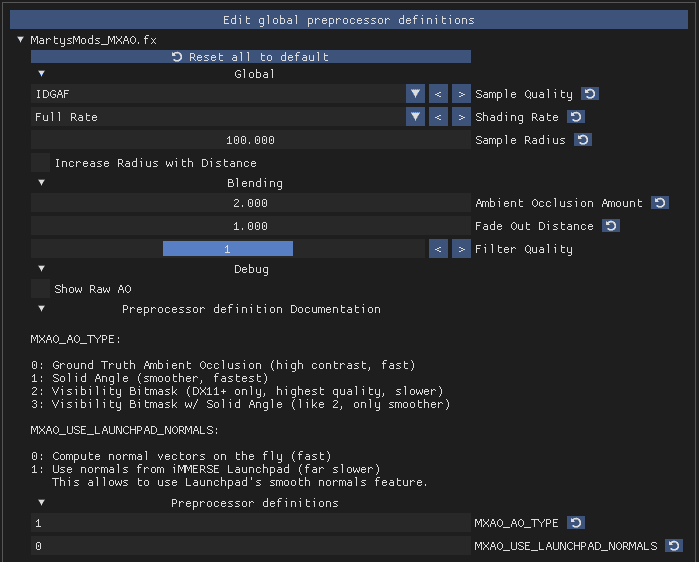Image resolution: width=699 pixels, height=562 pixels.
Task: Select next Sample Quality option arrow
Action: click(461, 94)
